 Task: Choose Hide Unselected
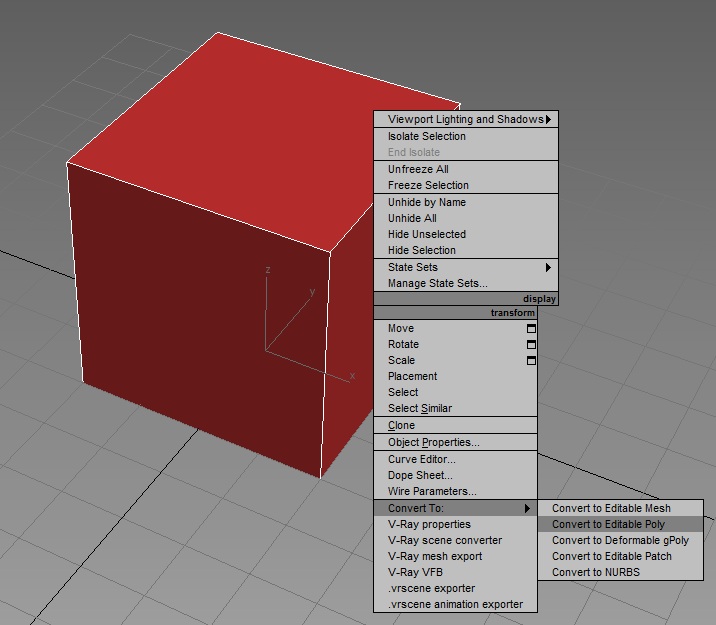(x=466, y=234)
